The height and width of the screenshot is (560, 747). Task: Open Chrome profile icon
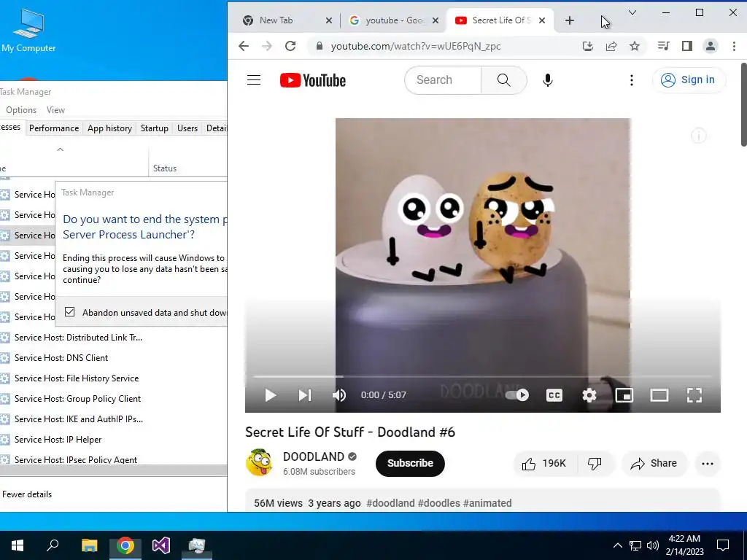point(711,46)
